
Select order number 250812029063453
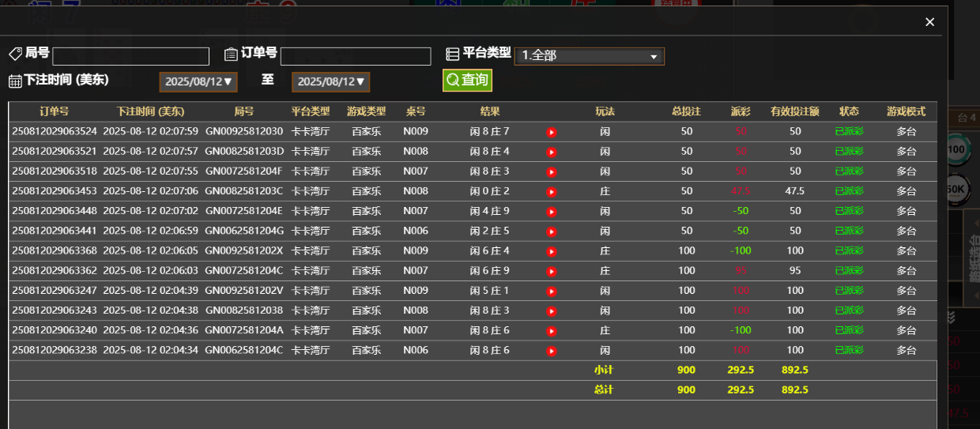[x=55, y=190]
